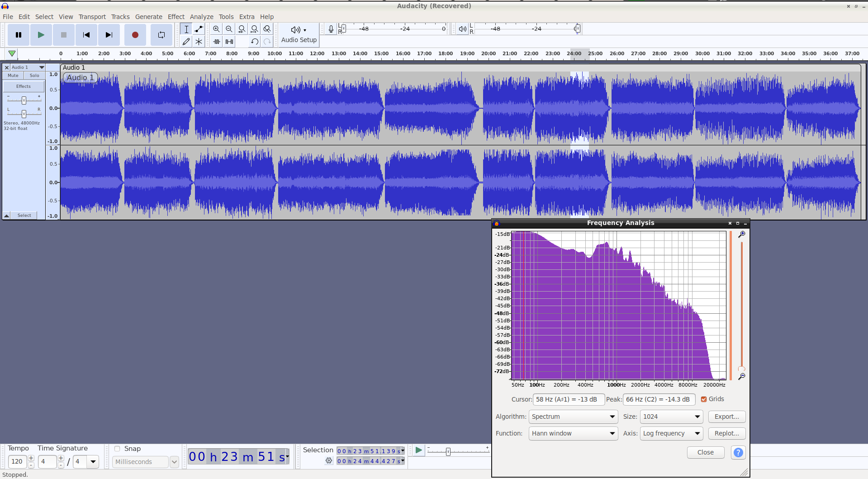Fit selection to width
Image resolution: width=868 pixels, height=479 pixels.
pyautogui.click(x=242, y=29)
